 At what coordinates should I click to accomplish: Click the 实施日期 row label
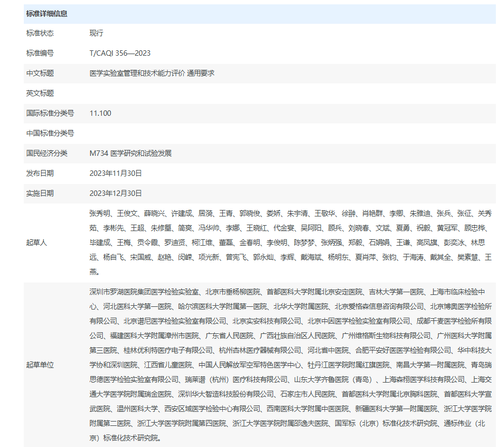click(40, 193)
